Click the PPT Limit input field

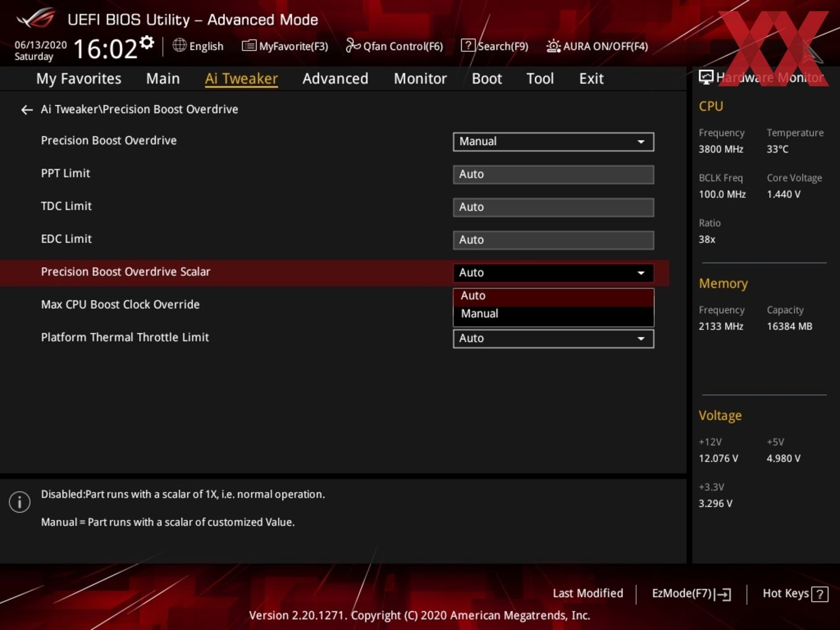(x=553, y=174)
